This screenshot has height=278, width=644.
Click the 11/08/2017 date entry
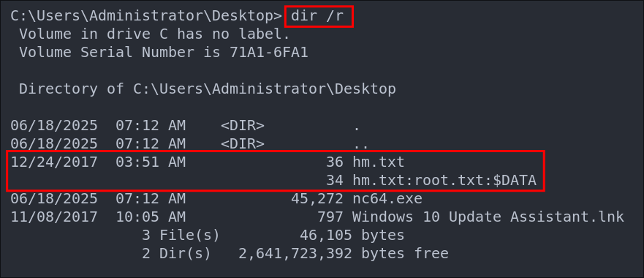coord(54,217)
